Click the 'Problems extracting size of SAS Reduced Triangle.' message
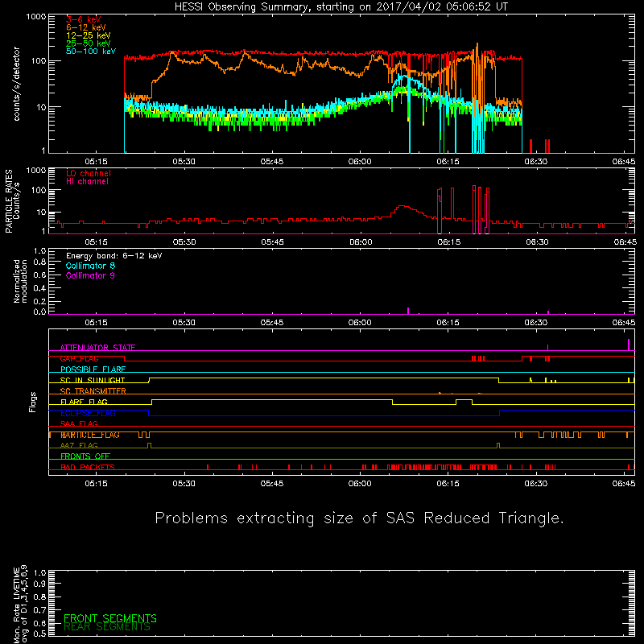 [359, 518]
